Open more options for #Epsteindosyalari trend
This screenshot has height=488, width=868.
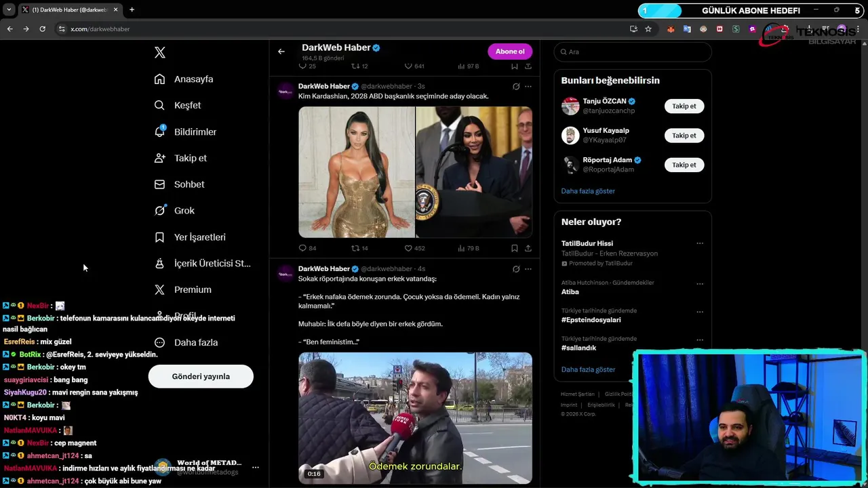click(700, 312)
